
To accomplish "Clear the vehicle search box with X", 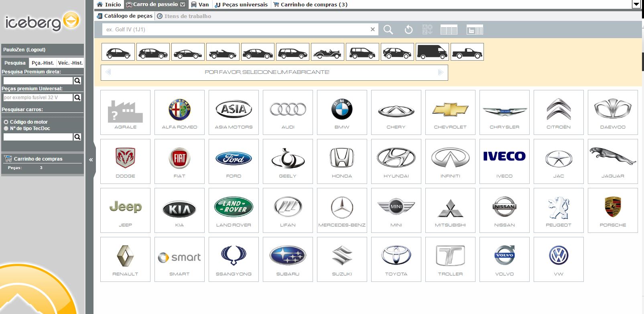I will click(x=373, y=29).
